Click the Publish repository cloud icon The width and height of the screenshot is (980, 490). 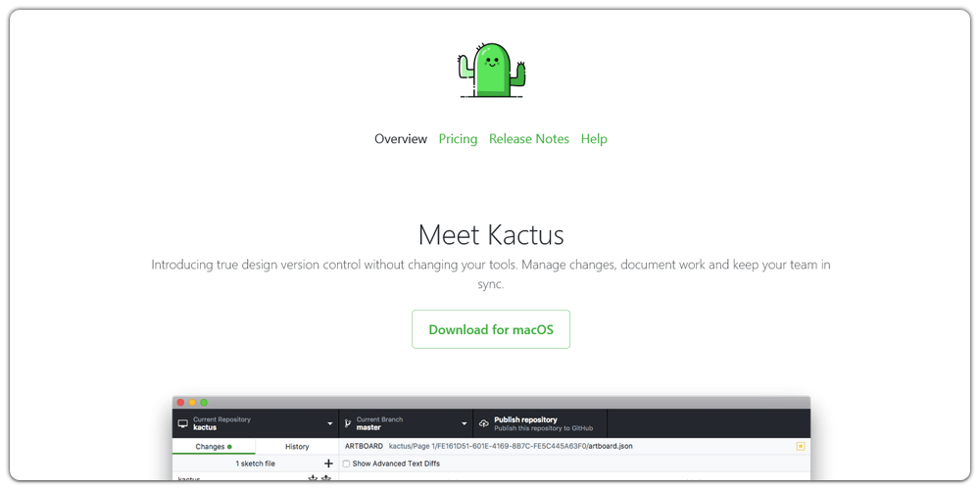[484, 423]
